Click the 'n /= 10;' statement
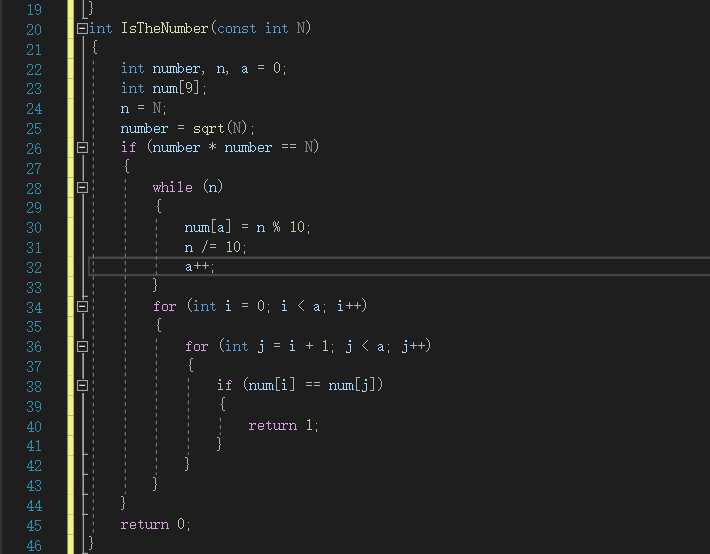 pyautogui.click(x=215, y=247)
